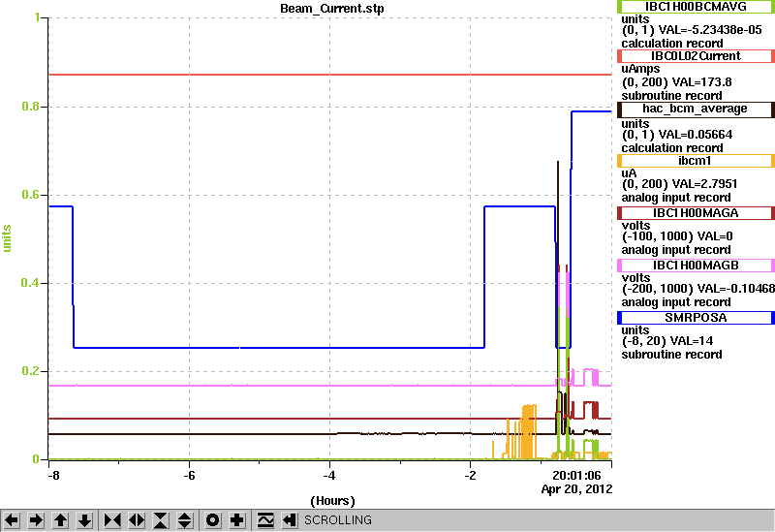The image size is (775, 532).
Task: Click the 0.4 y-axis tick label
Action: tap(30, 283)
